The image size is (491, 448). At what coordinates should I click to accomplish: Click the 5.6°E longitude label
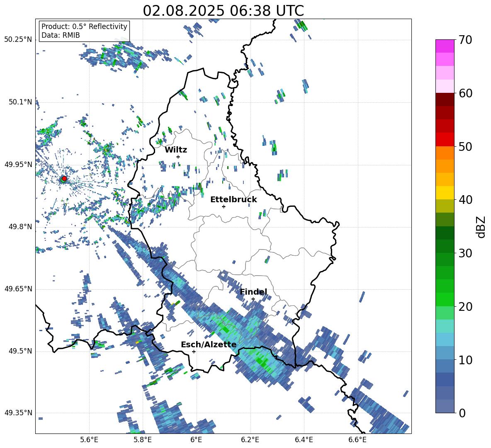click(x=89, y=440)
